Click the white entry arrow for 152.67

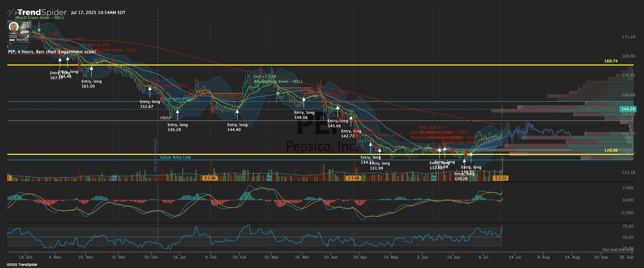(x=150, y=91)
